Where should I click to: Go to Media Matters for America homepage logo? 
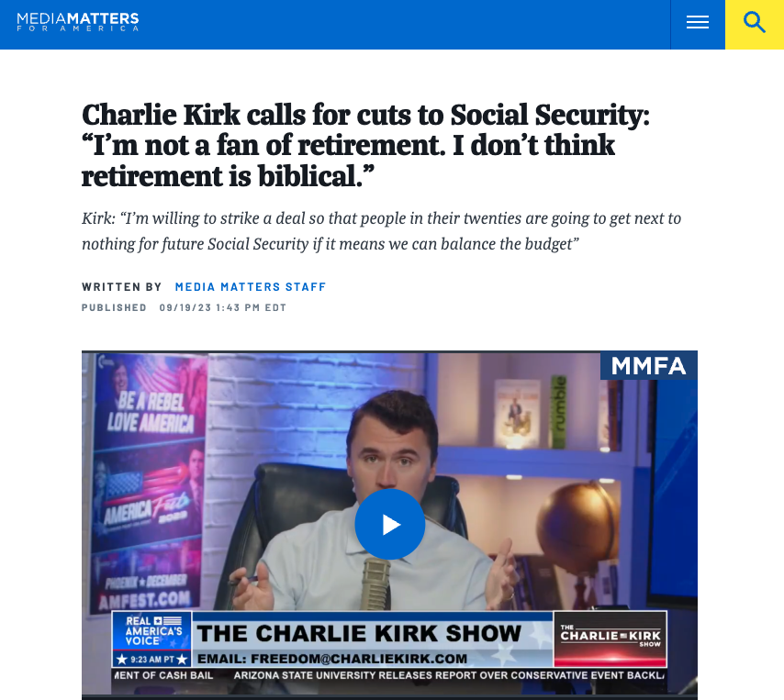click(x=77, y=22)
